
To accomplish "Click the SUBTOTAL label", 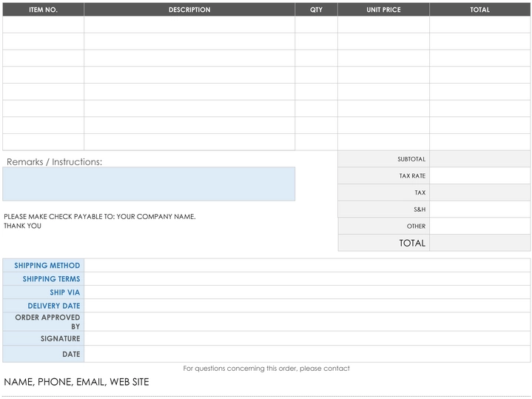I will pyautogui.click(x=411, y=159).
